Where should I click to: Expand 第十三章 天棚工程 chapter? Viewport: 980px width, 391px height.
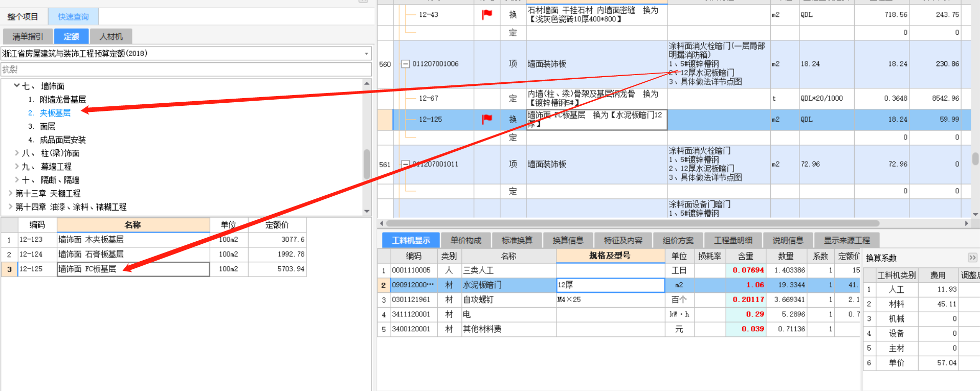(10, 193)
